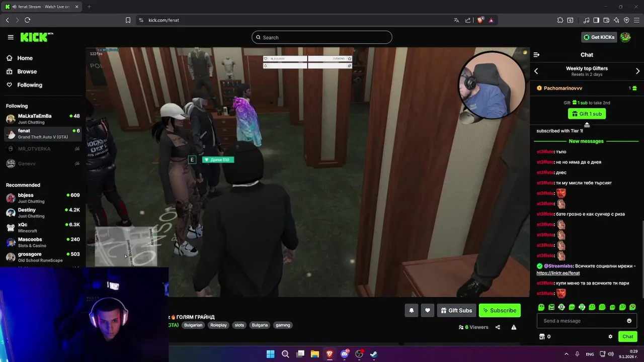Viewport: 644px width, 362px height.
Task: Click the streamer webcam circle overlay
Action: 492,86
